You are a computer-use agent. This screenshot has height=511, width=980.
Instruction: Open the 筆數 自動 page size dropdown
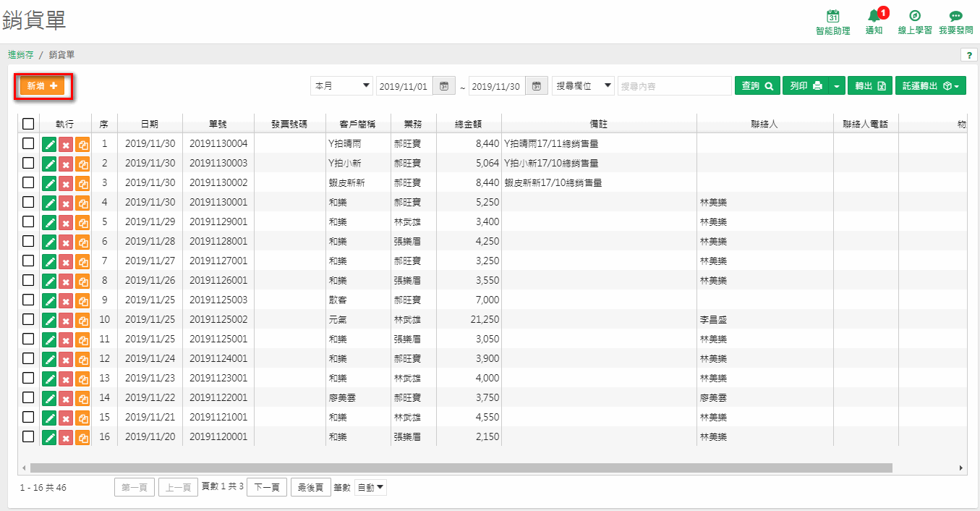tap(370, 488)
